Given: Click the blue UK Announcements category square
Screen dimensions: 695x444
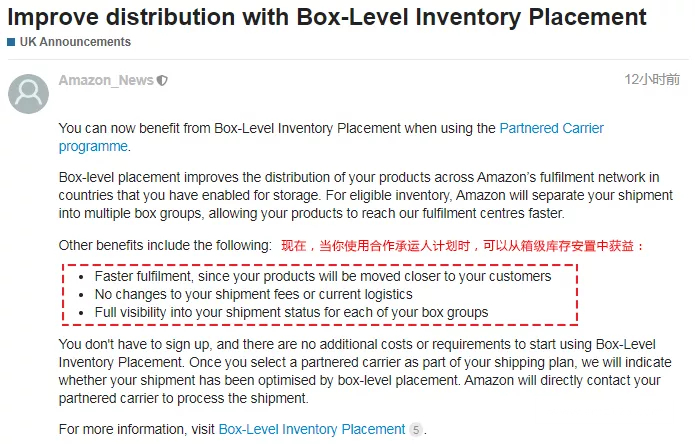Looking at the screenshot, I should 11,42.
